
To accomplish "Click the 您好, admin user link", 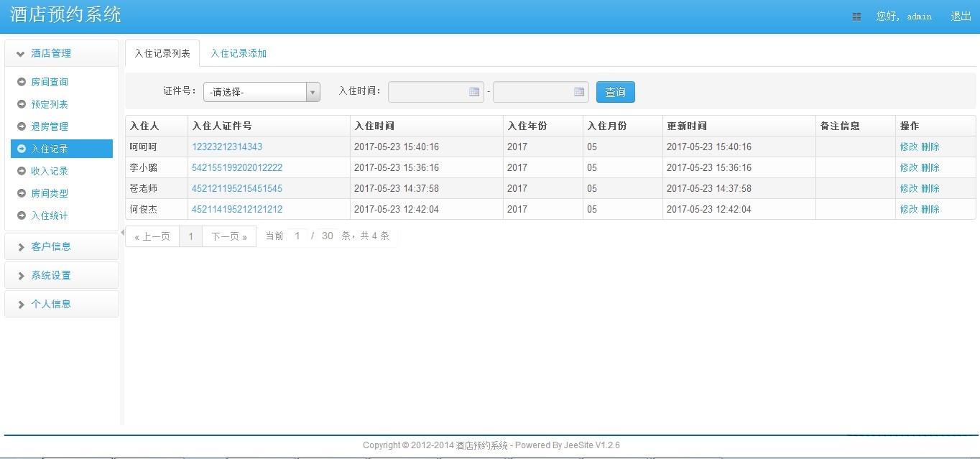I will pyautogui.click(x=904, y=17).
